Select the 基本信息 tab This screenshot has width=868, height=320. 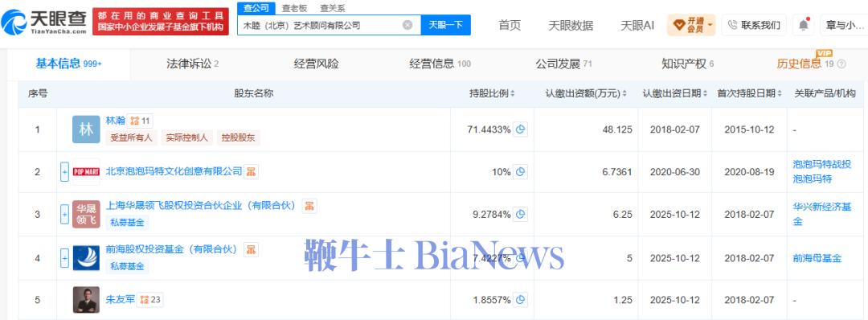click(x=68, y=64)
